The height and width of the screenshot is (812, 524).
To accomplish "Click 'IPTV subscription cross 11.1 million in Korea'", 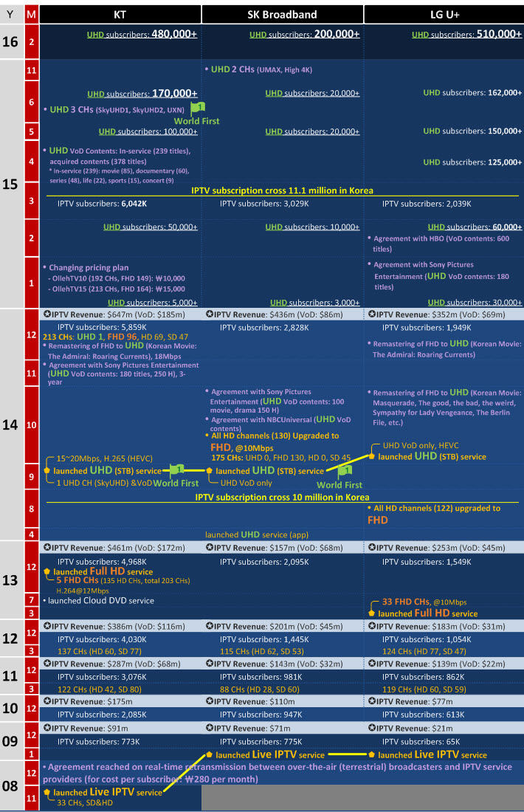I will point(282,190).
